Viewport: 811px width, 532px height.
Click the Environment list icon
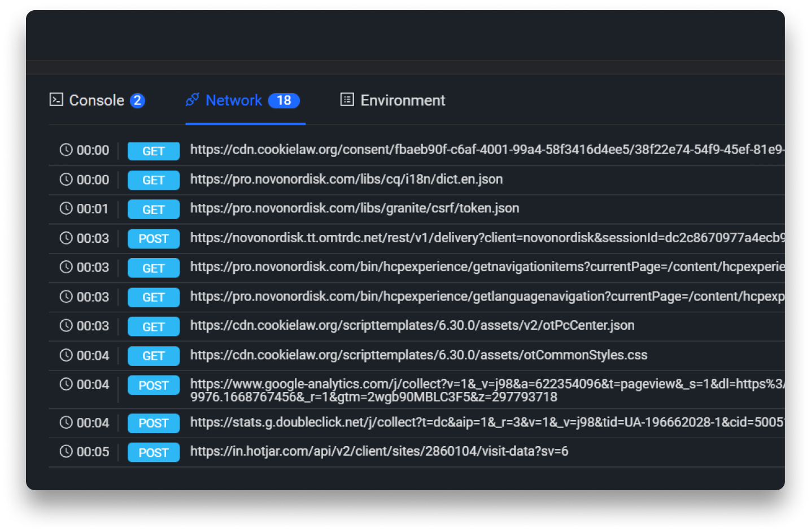347,100
